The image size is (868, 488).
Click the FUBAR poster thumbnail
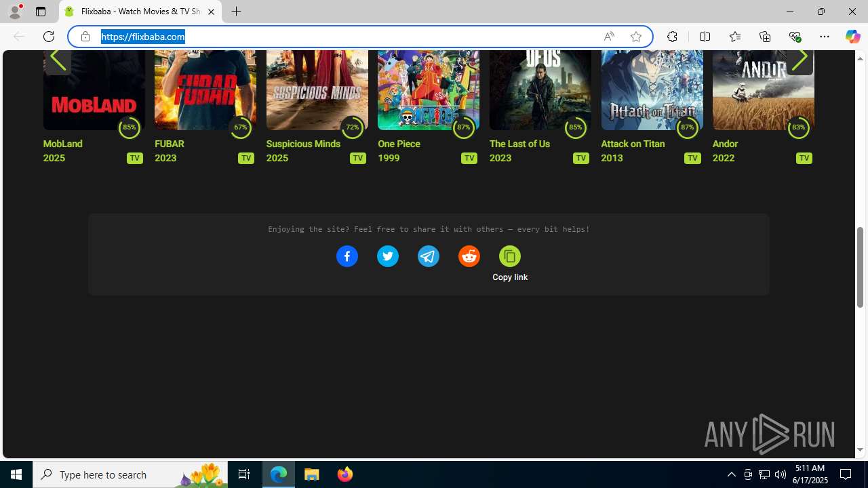205,90
